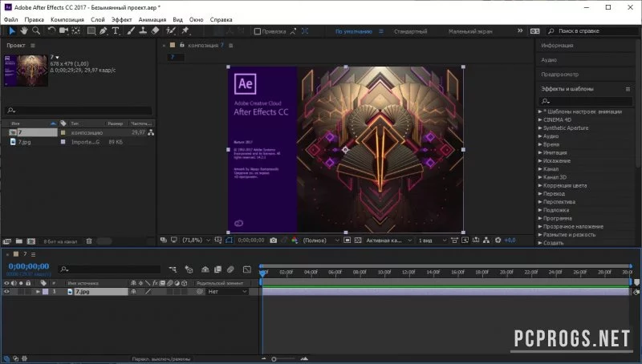642x364 pixels.
Task: Open the channel RGB display icon
Action: (295, 241)
